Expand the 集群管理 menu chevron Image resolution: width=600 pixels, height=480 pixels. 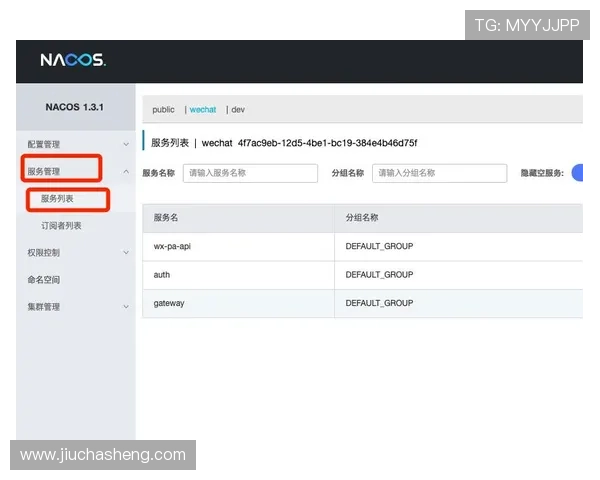tap(126, 307)
